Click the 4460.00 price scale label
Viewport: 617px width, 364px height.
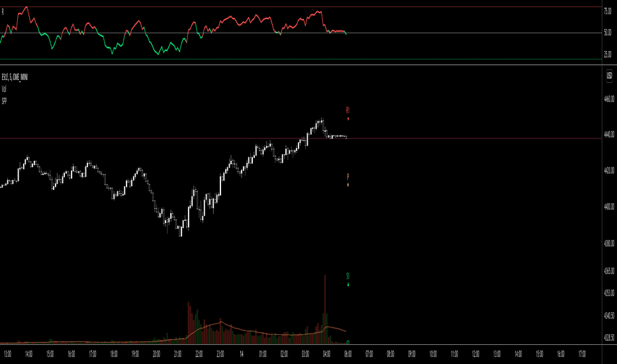[609, 99]
